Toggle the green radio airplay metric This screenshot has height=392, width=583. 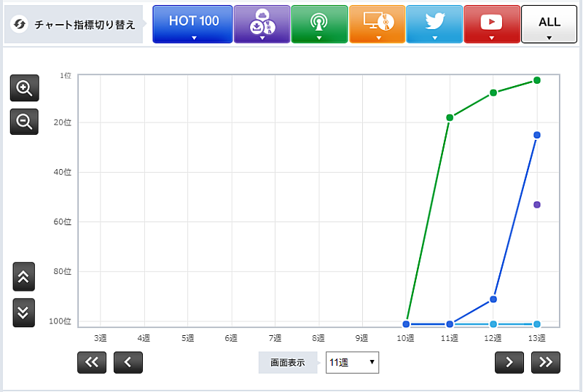pyautogui.click(x=318, y=25)
